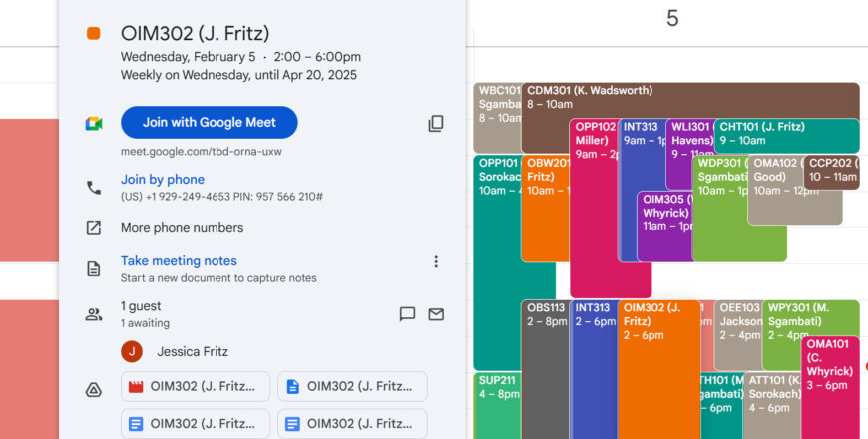
Task: Click Take meeting notes link
Action: tap(179, 261)
